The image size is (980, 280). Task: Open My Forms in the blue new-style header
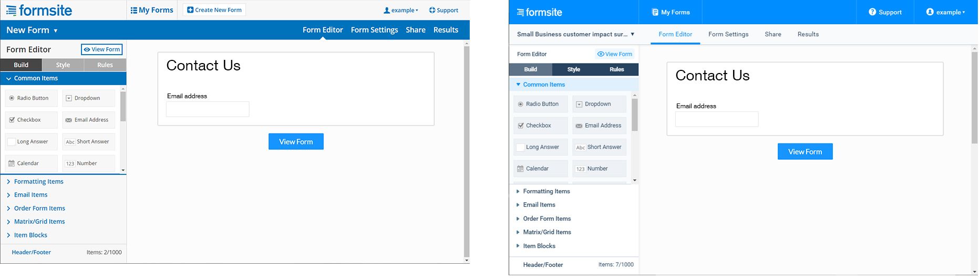[670, 12]
